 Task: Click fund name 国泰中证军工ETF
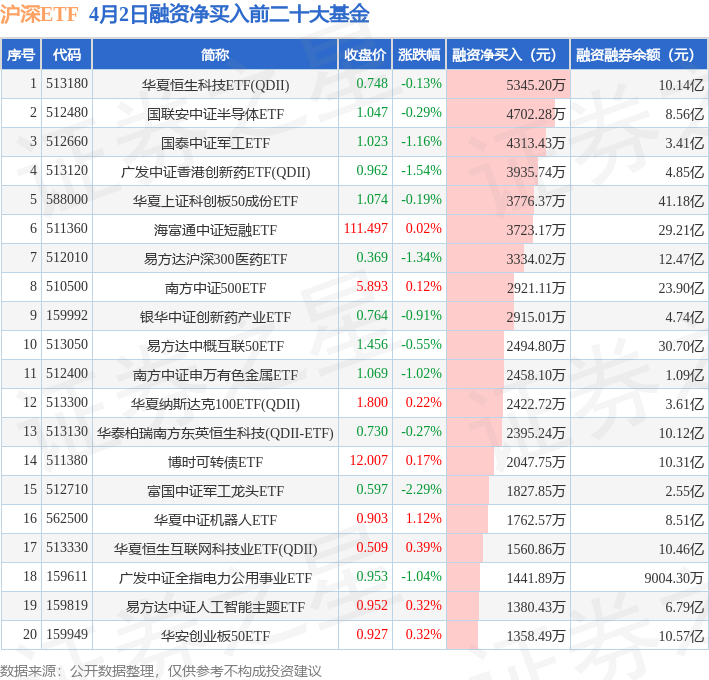[215, 143]
